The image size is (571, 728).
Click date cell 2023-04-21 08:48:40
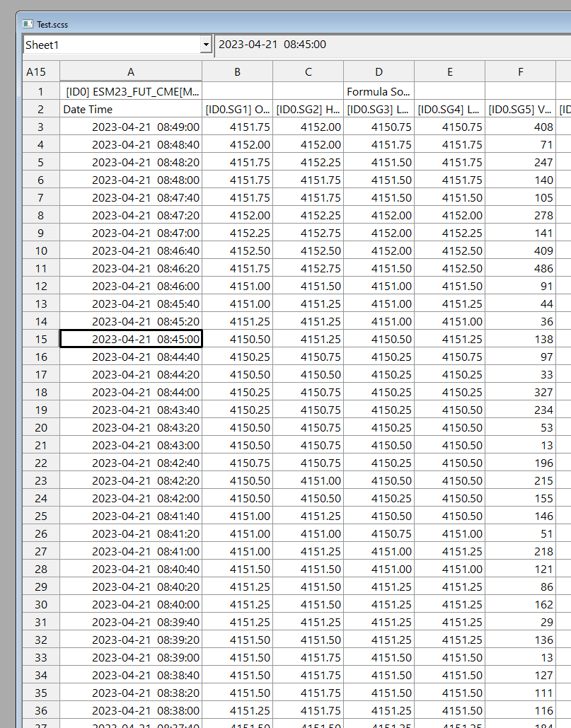pyautogui.click(x=131, y=144)
